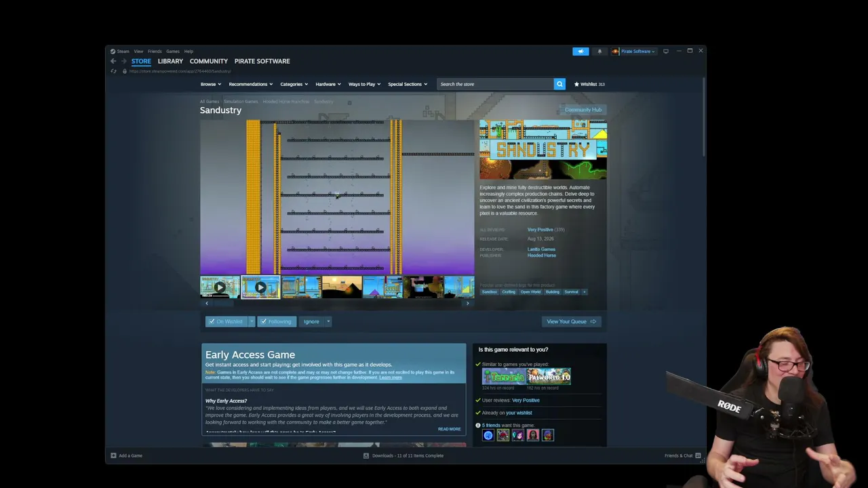Toggle the Following checkbox button
This screenshot has height=488, width=868.
[277, 321]
